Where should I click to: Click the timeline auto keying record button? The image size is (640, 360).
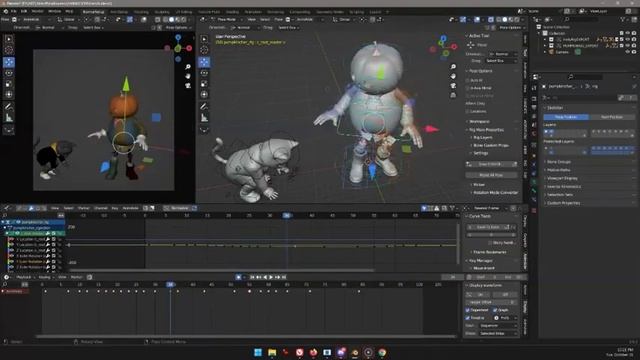(x=238, y=277)
